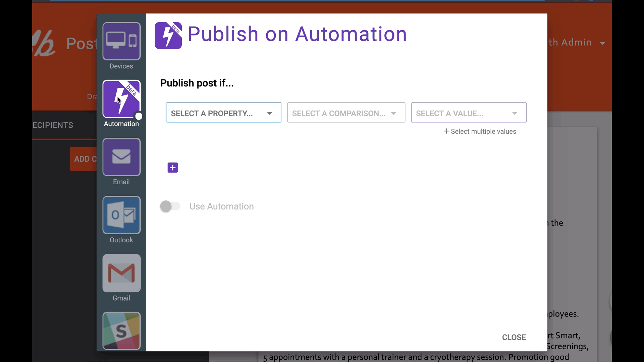The width and height of the screenshot is (644, 362).
Task: Click Select multiple values link
Action: [x=480, y=131]
